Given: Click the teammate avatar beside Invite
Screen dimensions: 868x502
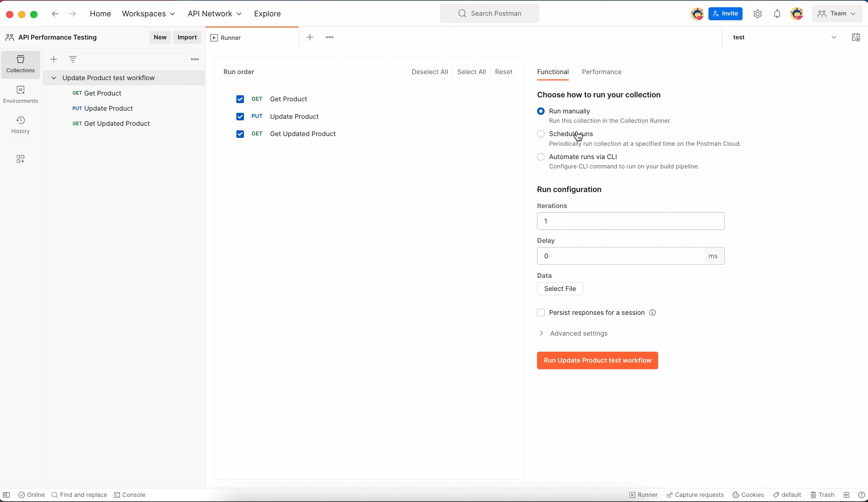Looking at the screenshot, I should (697, 14).
